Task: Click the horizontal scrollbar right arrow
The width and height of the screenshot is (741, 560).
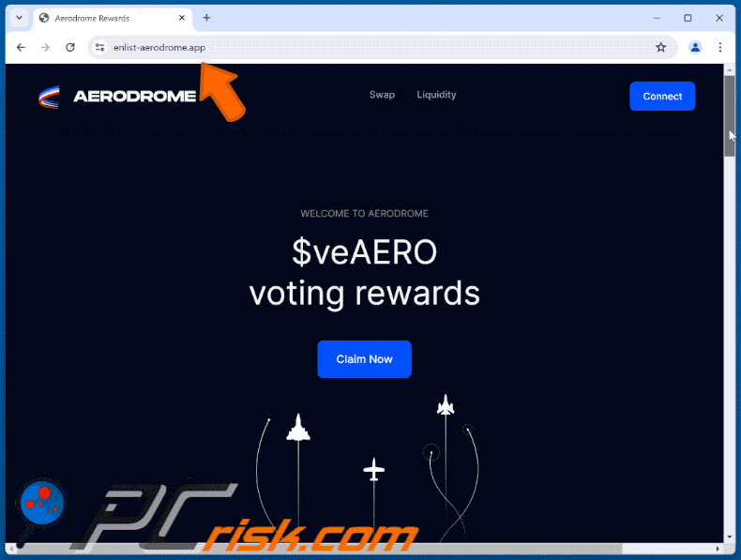Action: (718, 549)
